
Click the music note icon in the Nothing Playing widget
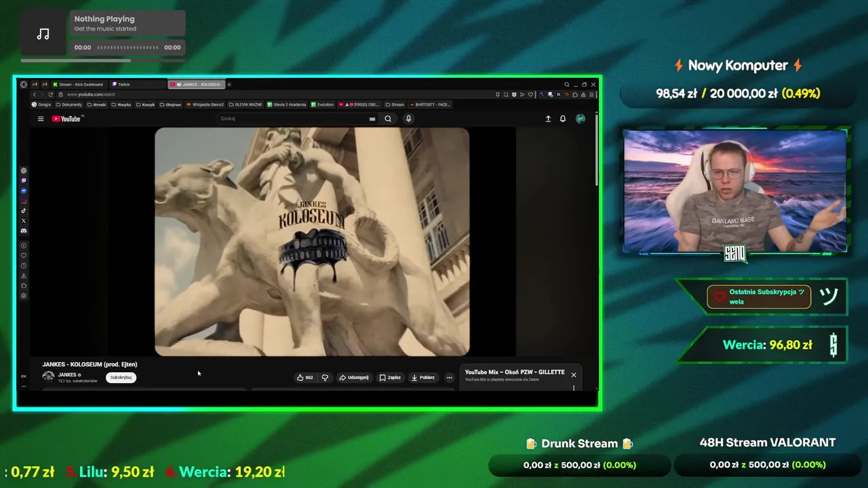coord(43,34)
